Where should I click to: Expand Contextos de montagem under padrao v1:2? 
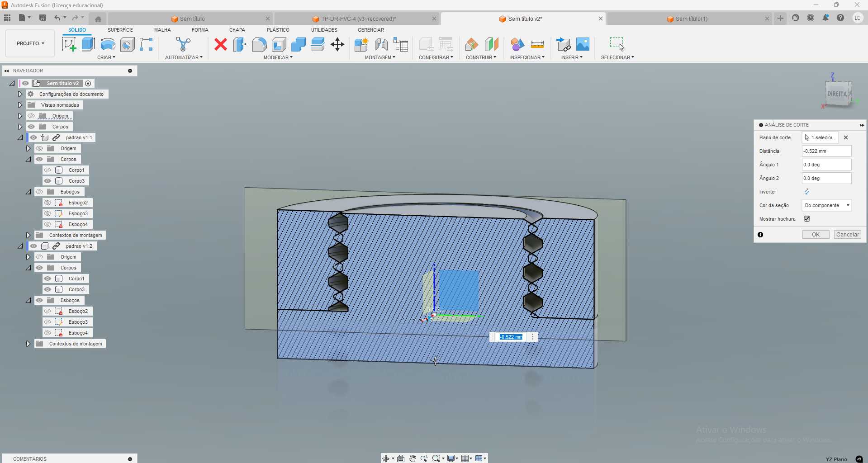coord(28,344)
